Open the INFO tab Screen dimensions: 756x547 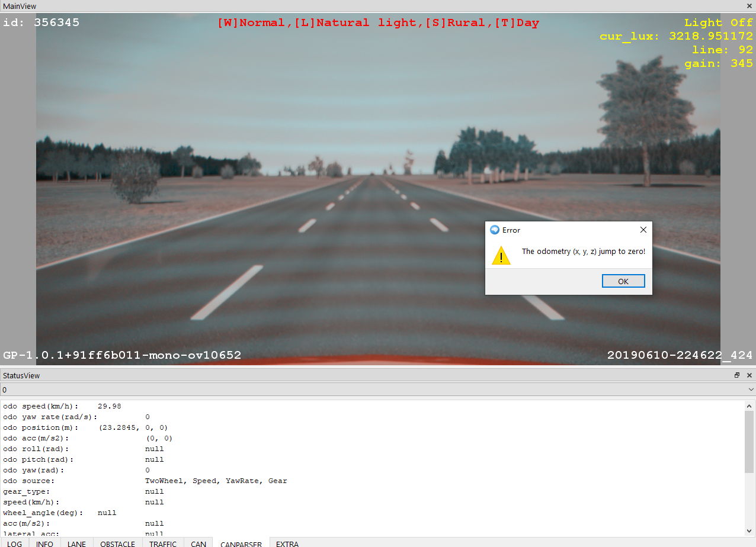[x=44, y=543]
